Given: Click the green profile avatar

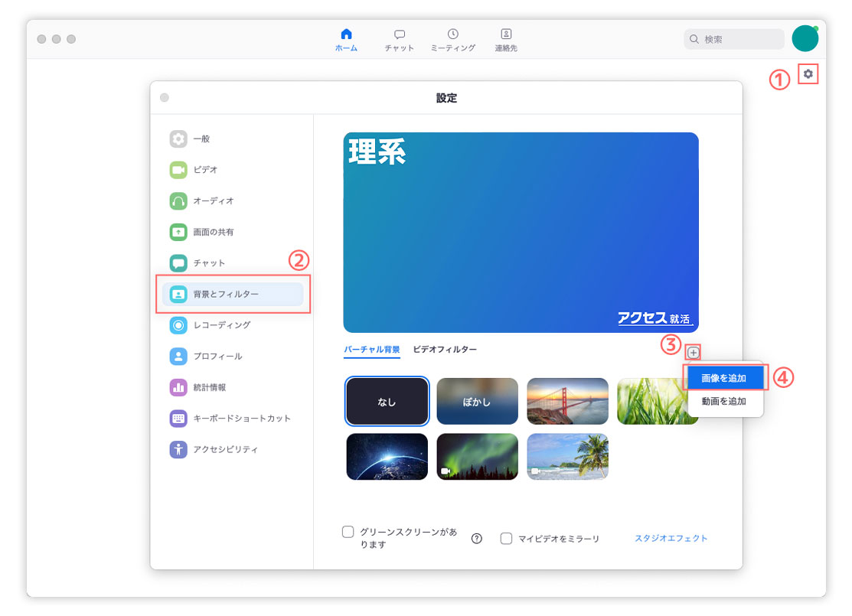Looking at the screenshot, I should tap(805, 38).
